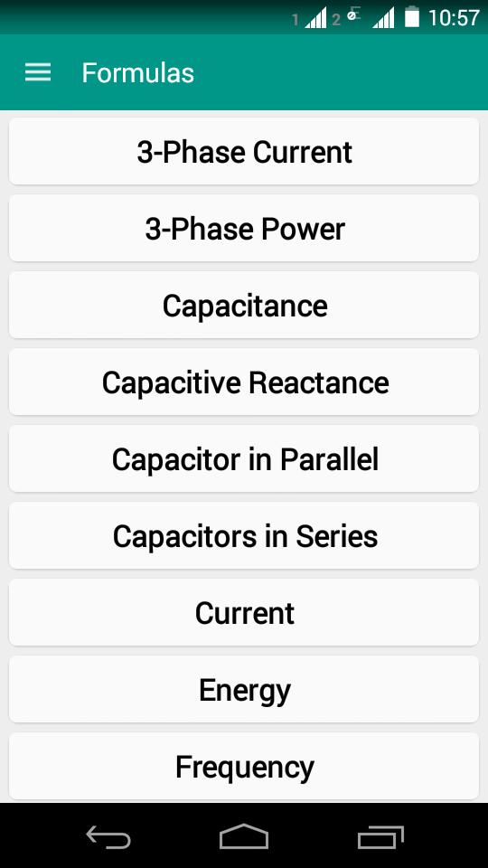Tap the SIM 1 signal strength icon
This screenshot has width=488, height=868.
[x=316, y=18]
